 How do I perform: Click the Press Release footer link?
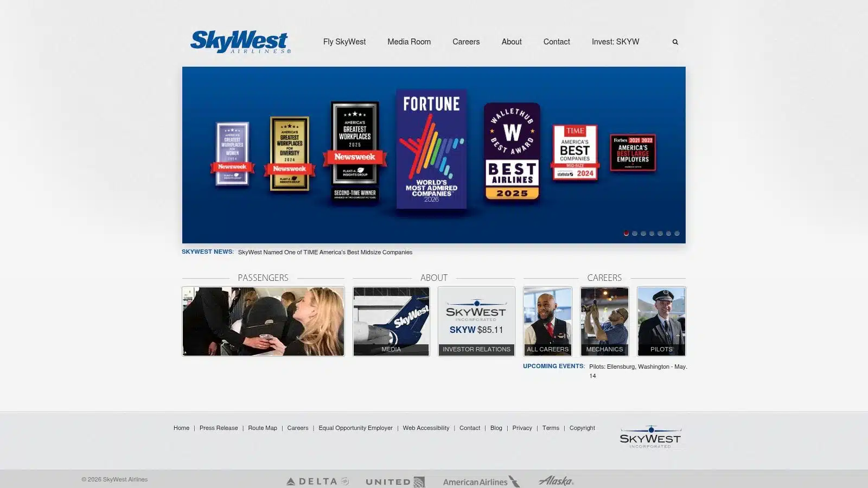point(219,428)
